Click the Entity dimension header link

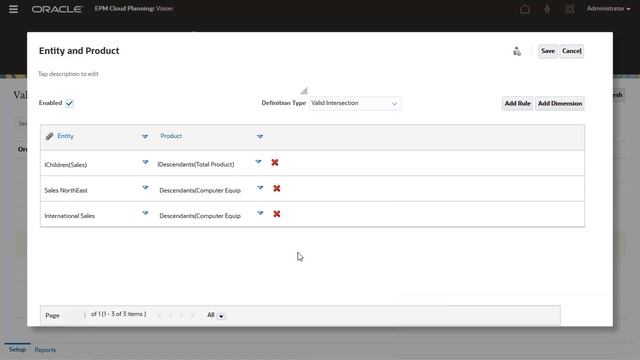[65, 136]
